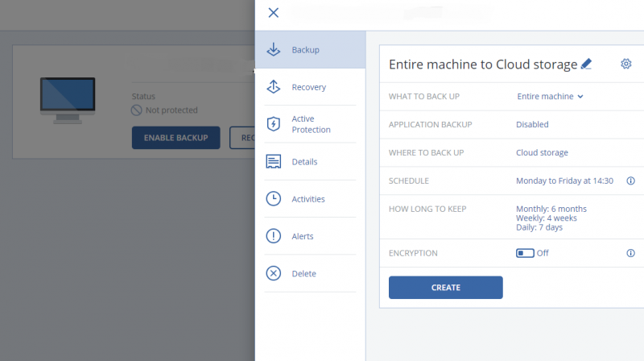Expand the Entire machine dropdown
644x361 pixels.
coord(550,96)
